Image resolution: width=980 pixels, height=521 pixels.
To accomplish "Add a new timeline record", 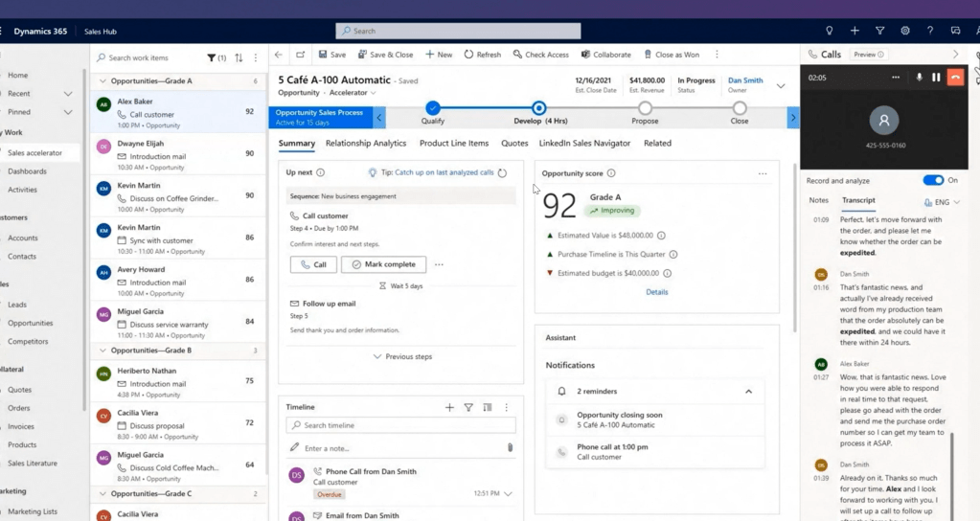I will pyautogui.click(x=449, y=407).
